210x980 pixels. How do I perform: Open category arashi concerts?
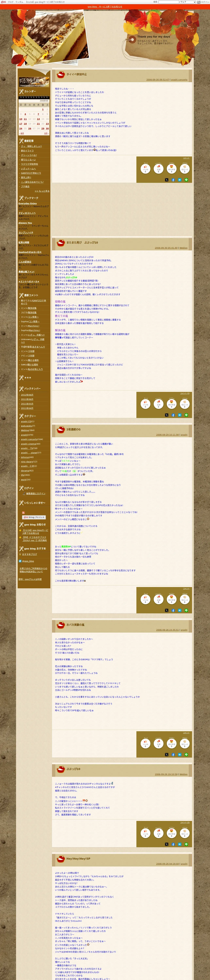(x=29, y=439)
